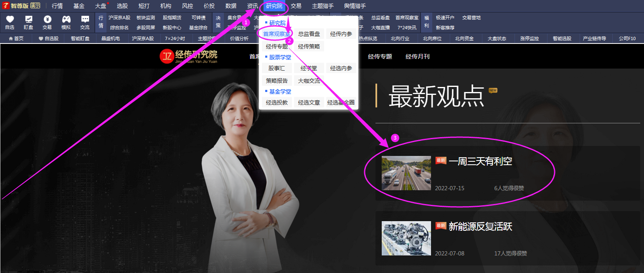Select 经选内参 under 股票学堂

(341, 68)
